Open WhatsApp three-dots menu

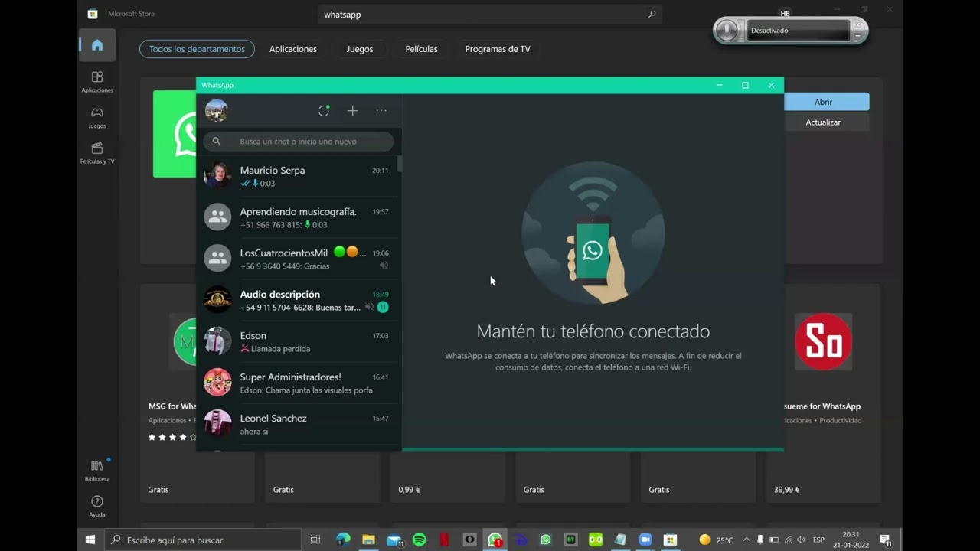(x=381, y=111)
